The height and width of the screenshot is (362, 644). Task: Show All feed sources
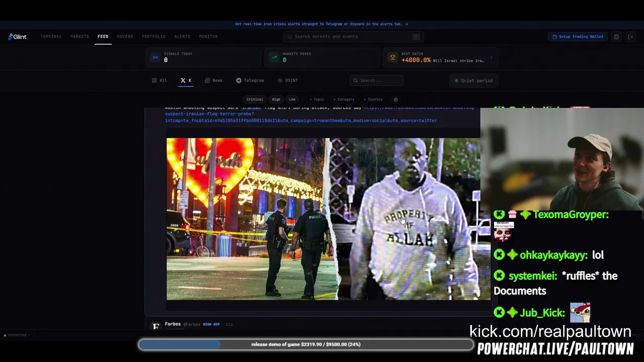(x=159, y=80)
